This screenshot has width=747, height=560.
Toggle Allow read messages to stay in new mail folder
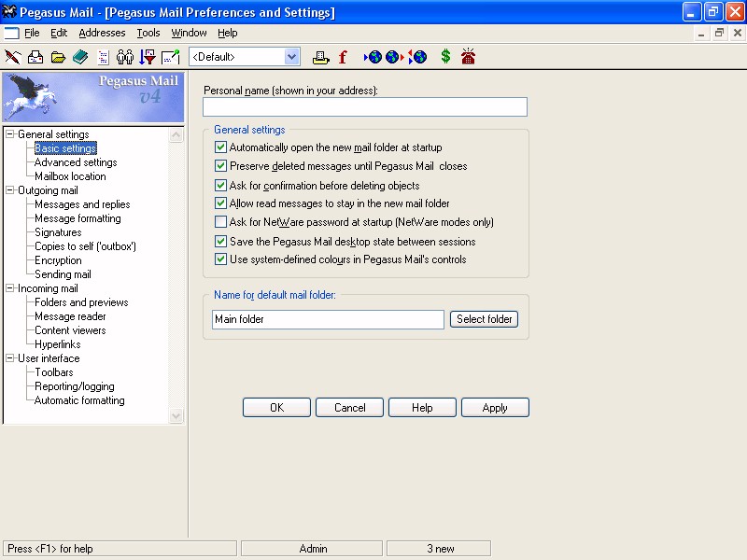click(220, 203)
